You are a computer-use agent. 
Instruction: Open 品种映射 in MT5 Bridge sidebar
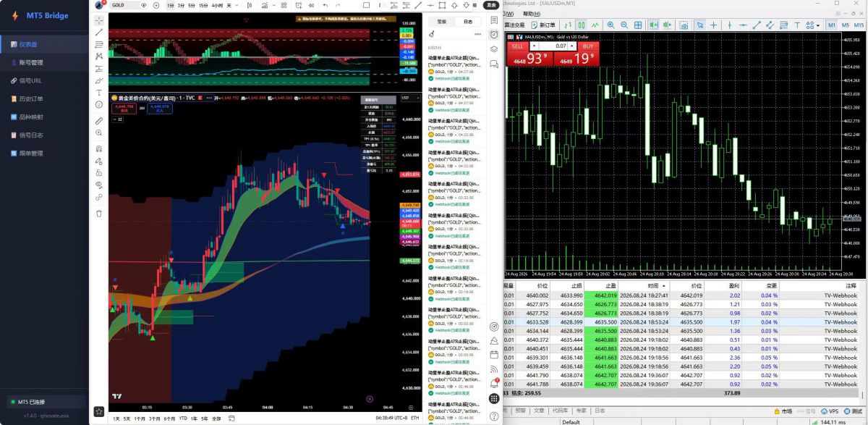pyautogui.click(x=45, y=117)
